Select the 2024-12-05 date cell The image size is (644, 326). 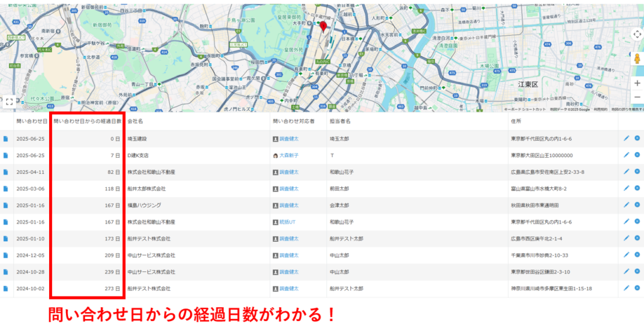(x=30, y=256)
